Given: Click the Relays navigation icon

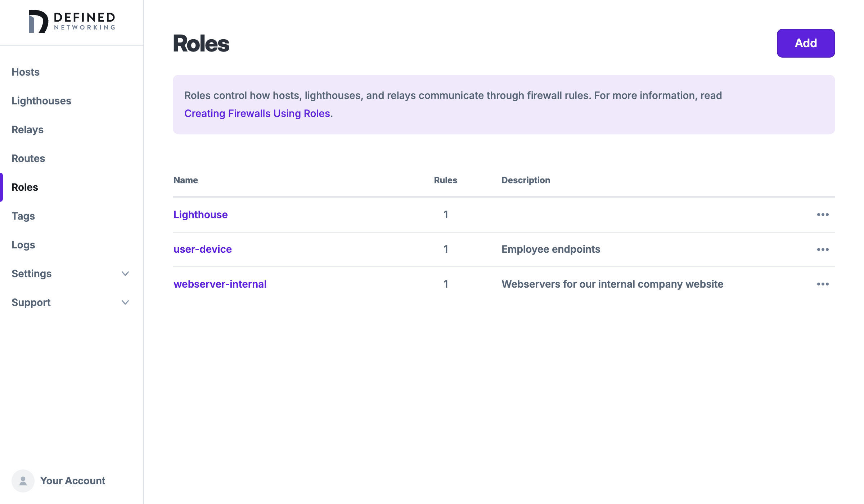Looking at the screenshot, I should [28, 130].
